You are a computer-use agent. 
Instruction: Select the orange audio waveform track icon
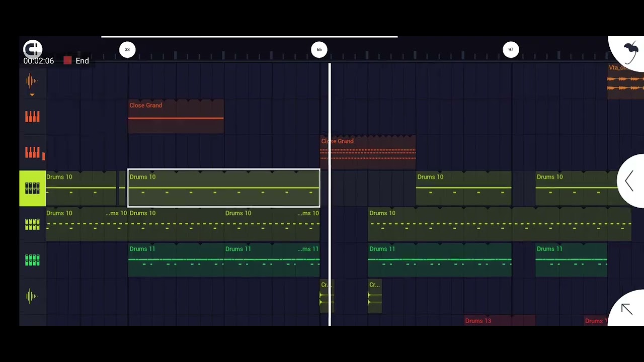(x=32, y=80)
